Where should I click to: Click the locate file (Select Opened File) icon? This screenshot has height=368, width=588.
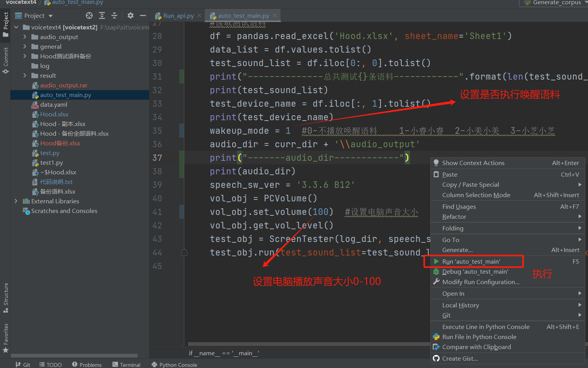tap(89, 15)
